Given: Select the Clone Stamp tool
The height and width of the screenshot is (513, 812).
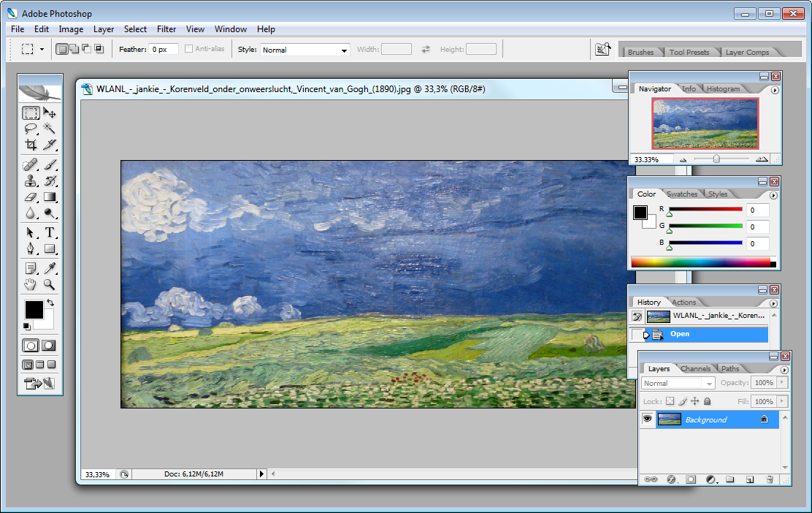Looking at the screenshot, I should 31,180.
